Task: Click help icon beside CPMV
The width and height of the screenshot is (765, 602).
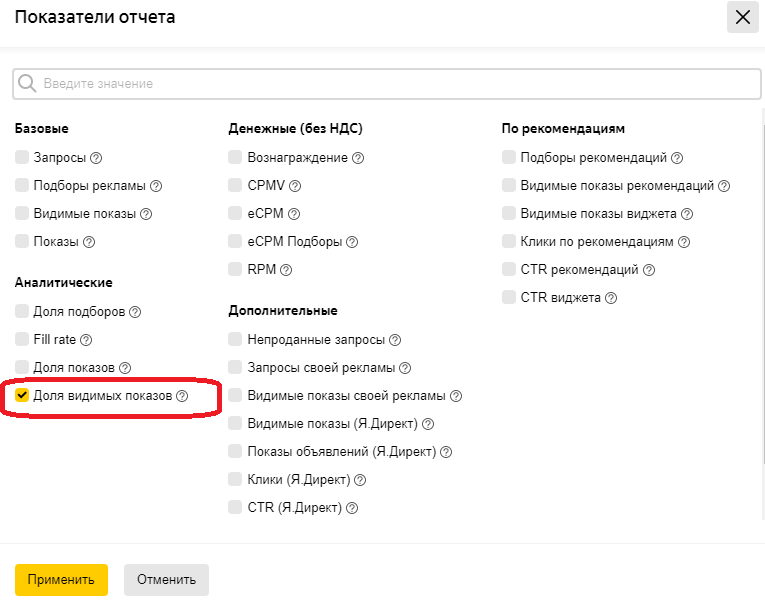Action: point(295,186)
